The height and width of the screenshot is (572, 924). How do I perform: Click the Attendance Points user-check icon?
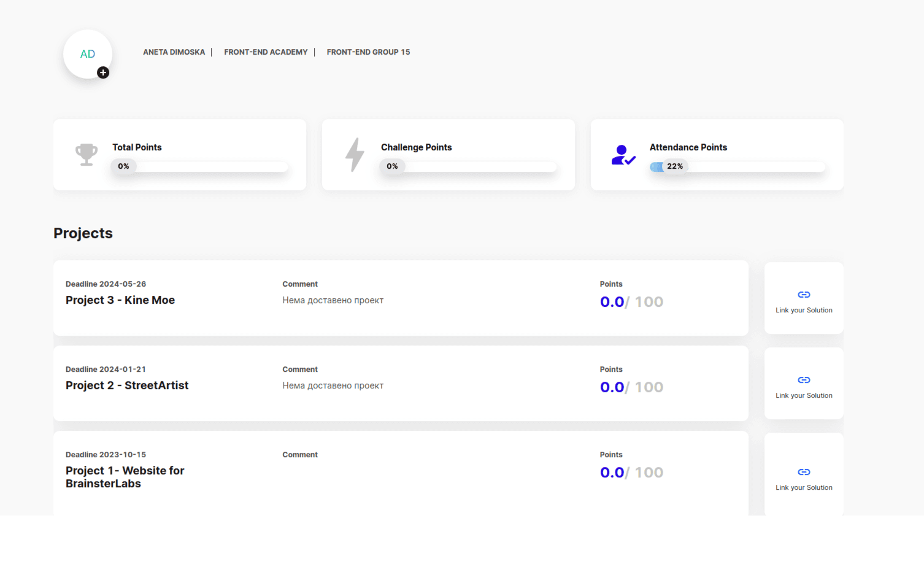623,155
